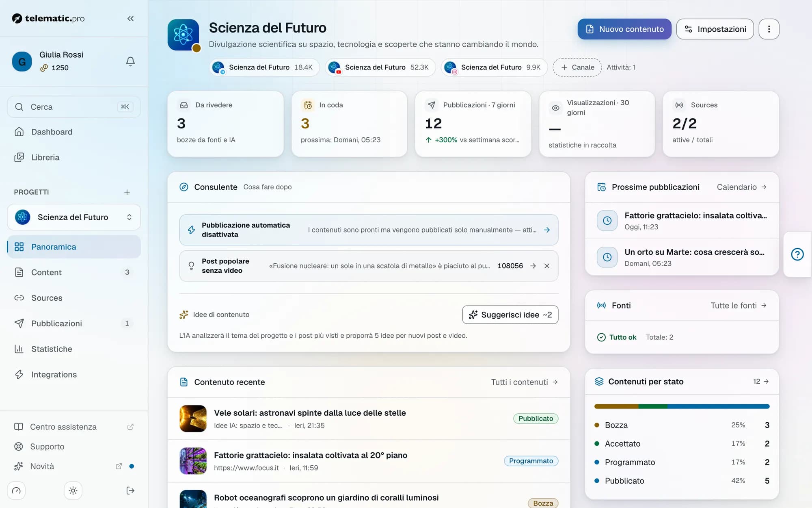Open Novità external link icon
812x508 pixels.
tap(119, 466)
